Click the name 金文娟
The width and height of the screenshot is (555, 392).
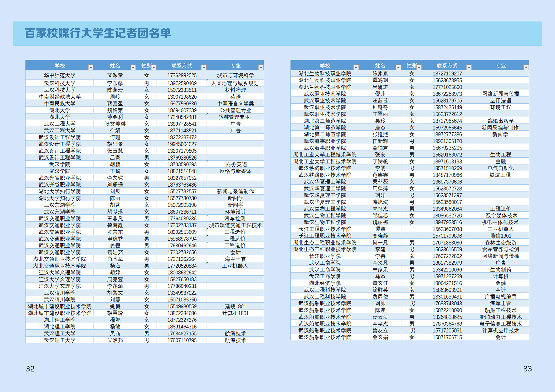tap(380, 337)
